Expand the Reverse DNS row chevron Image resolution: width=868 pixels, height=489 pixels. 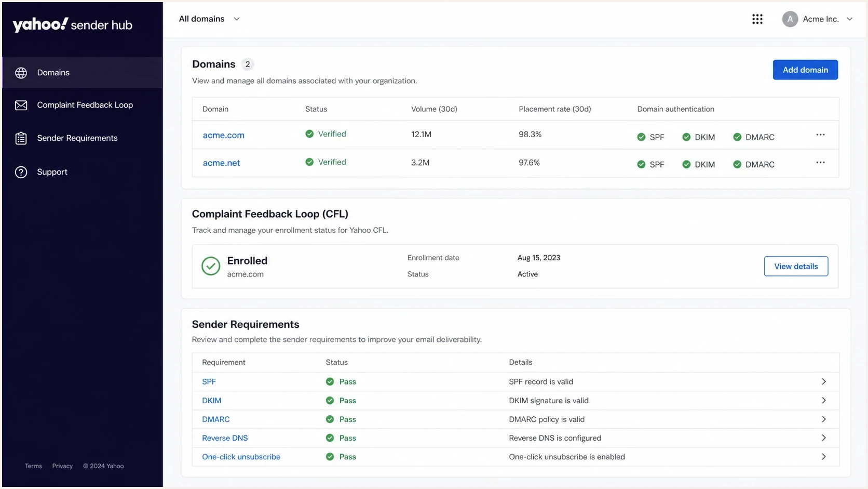pyautogui.click(x=824, y=438)
